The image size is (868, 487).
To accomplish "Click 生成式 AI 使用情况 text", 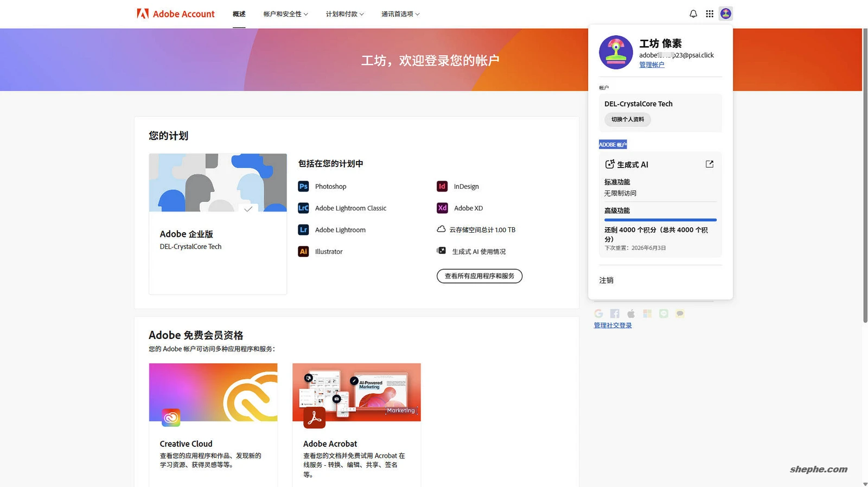I will point(478,252).
